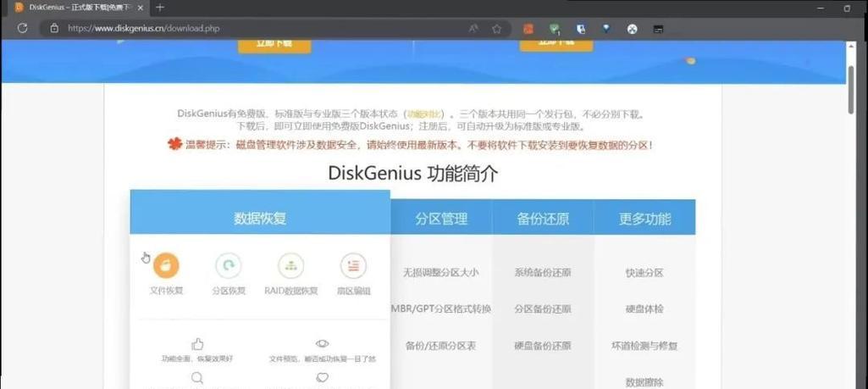Viewport: 868px width, 389px height.
Task: Switch to the 更多功能 tab
Action: pyautogui.click(x=645, y=219)
